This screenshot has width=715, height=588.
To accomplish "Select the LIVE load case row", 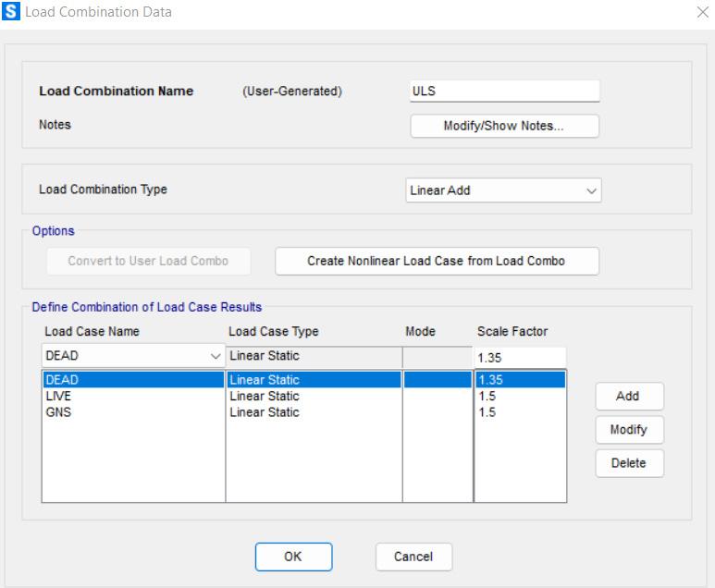I will 133,396.
